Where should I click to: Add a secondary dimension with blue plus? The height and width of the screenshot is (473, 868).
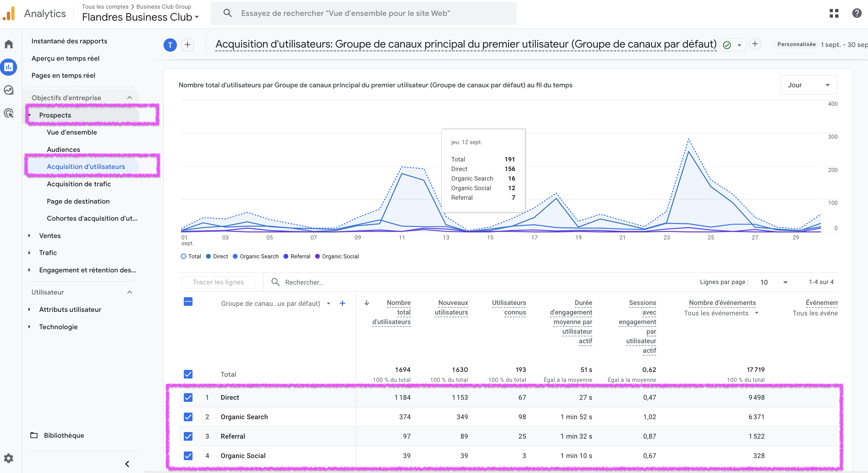[342, 303]
